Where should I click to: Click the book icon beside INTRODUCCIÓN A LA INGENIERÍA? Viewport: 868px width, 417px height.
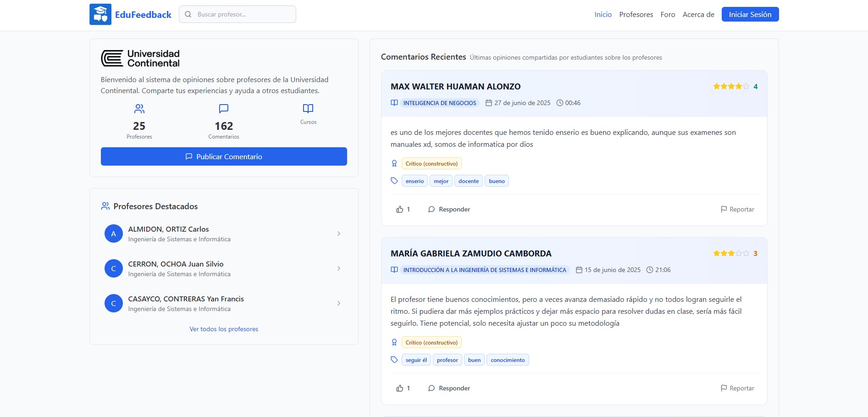(x=394, y=270)
